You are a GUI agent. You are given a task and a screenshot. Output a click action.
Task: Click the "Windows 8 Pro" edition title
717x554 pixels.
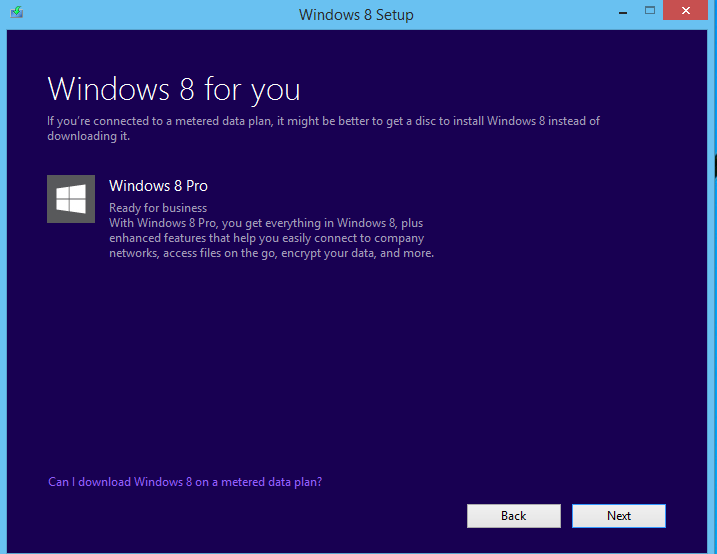point(158,186)
